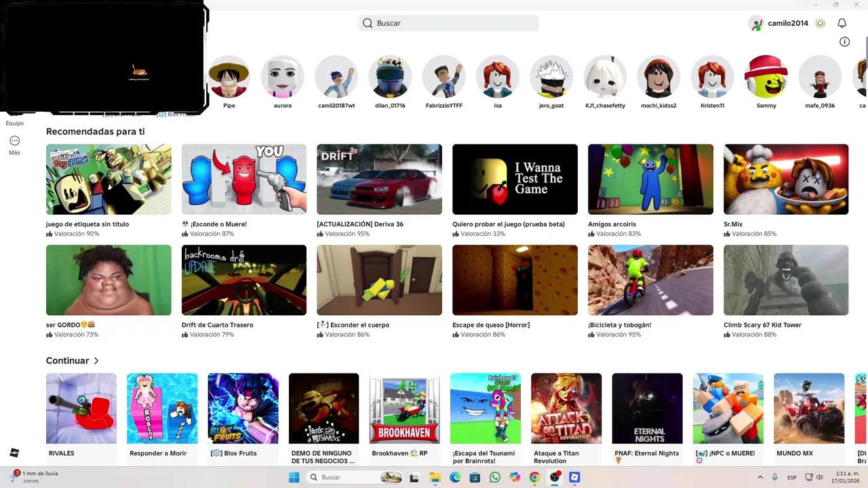Viewport: 868px width, 488px height.
Task: Show hidden system tray icons
Action: coord(759,477)
